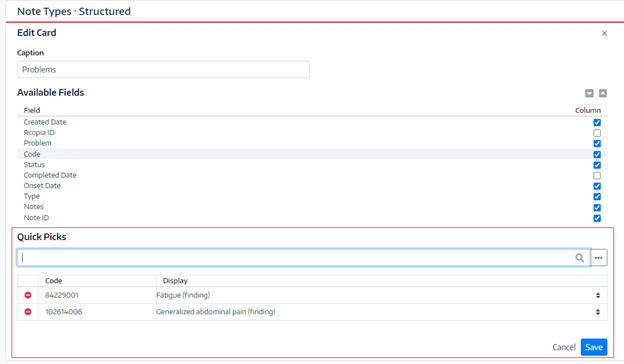This screenshot has width=624, height=364.
Task: Click the Note Types · Structured title
Action: click(74, 11)
